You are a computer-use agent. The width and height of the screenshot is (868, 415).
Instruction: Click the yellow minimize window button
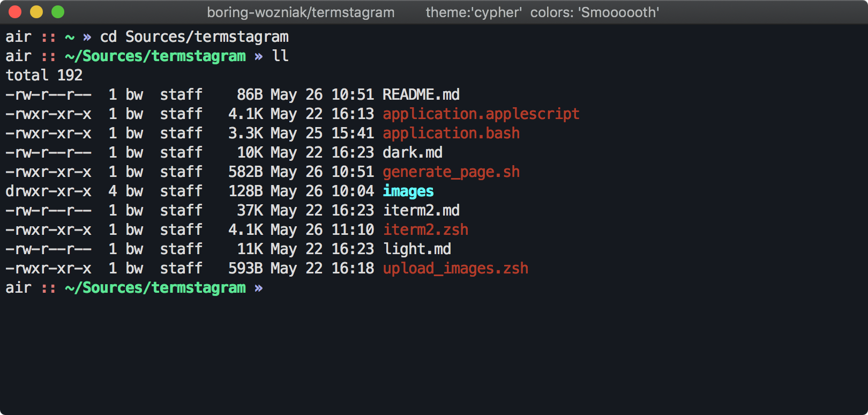click(x=36, y=12)
